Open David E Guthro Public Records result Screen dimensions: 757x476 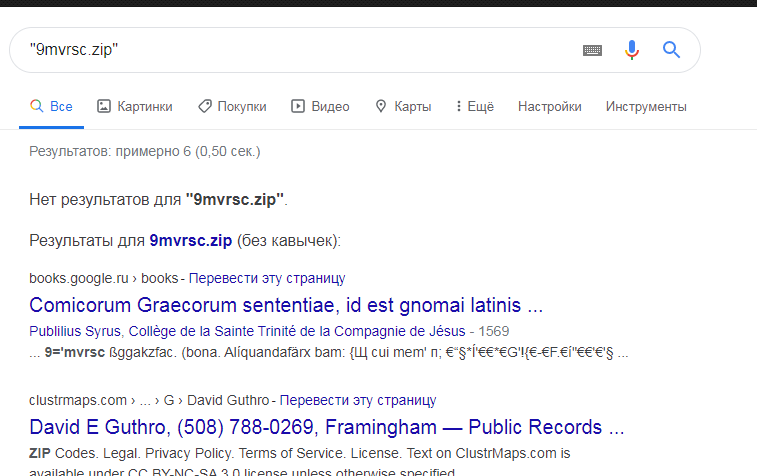(327, 428)
